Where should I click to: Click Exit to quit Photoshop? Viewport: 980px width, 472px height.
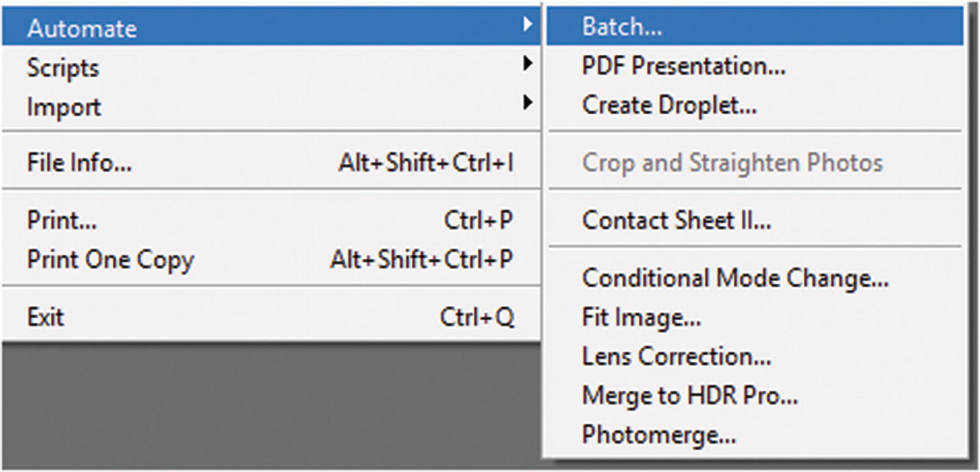point(45,317)
